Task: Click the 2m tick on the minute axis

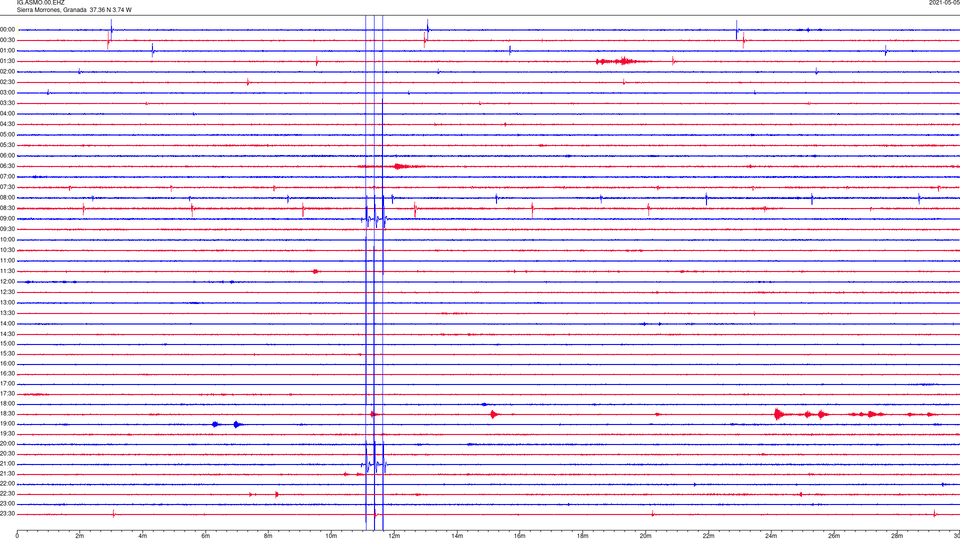Action: point(80,536)
